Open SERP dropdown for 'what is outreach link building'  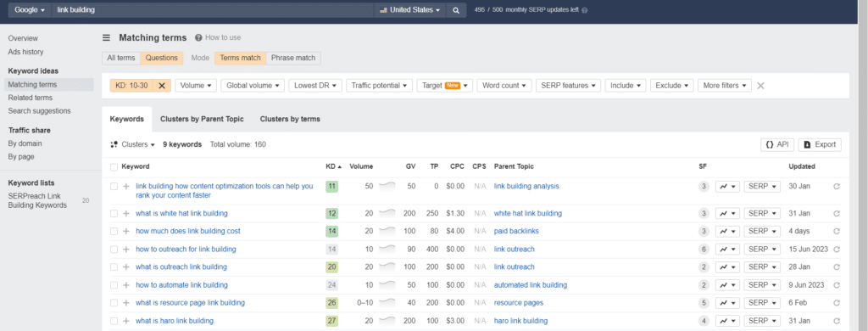[762, 267]
